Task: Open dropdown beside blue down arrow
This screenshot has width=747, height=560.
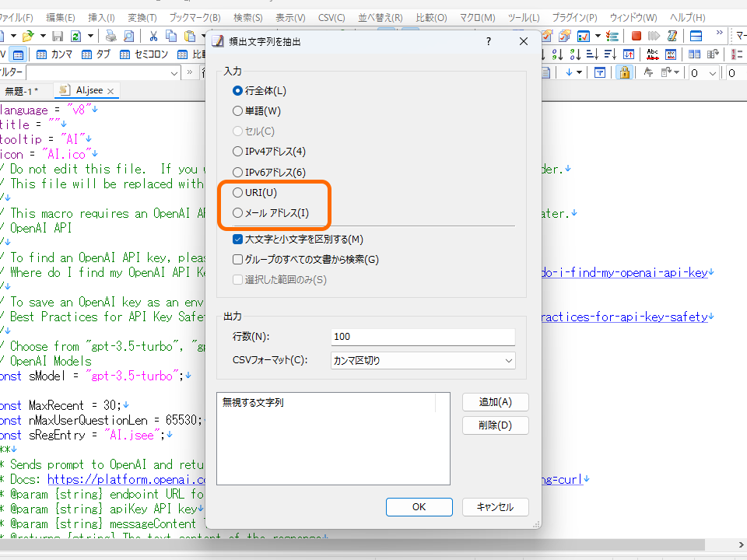Action: pos(579,72)
